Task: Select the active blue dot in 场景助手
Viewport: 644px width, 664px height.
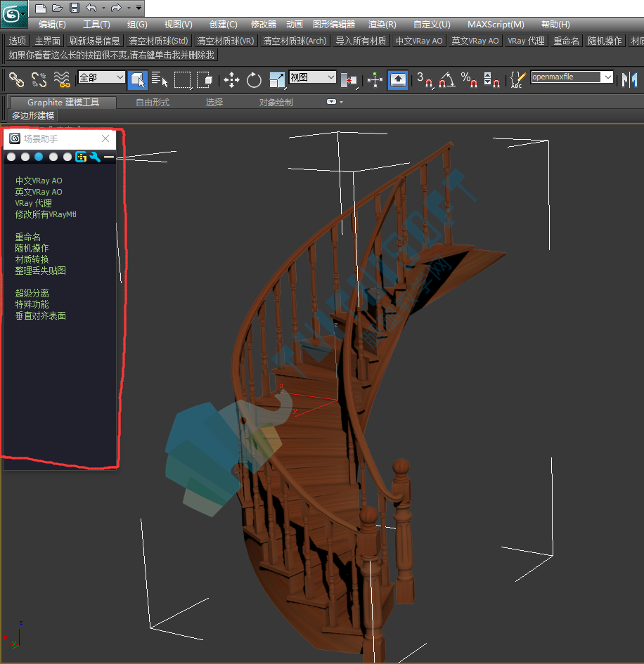Action: [39, 157]
